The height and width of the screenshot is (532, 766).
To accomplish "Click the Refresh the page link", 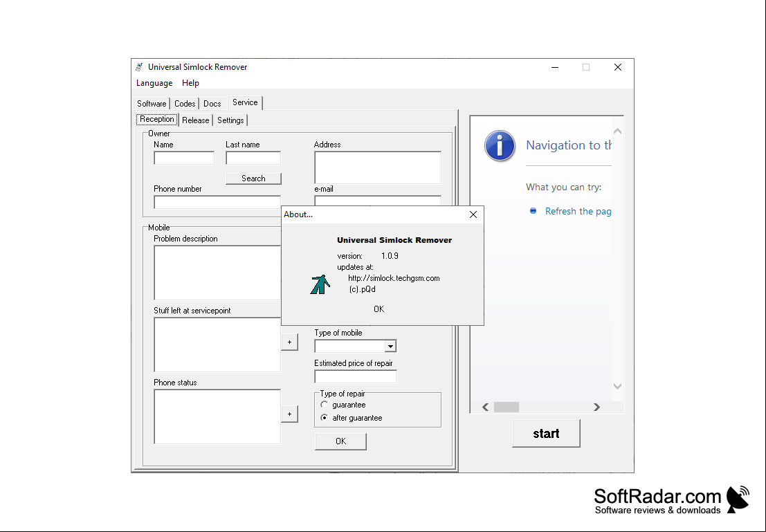I will tap(578, 211).
